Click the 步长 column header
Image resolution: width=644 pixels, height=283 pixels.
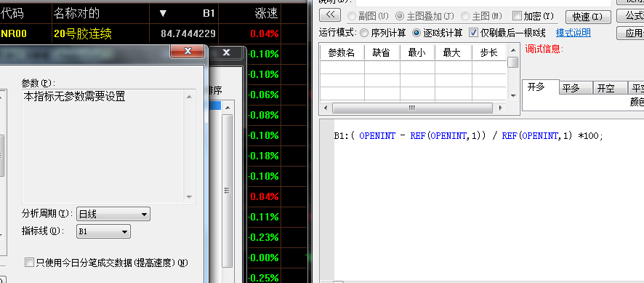[x=488, y=52]
